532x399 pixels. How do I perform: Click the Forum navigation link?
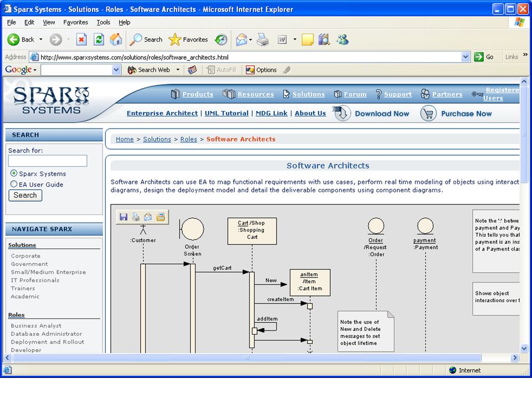355,94
